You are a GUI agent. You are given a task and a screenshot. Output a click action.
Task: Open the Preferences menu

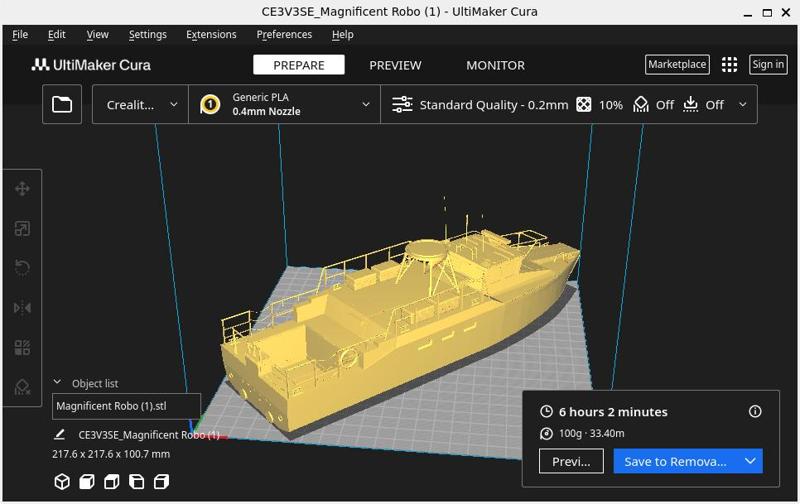(x=284, y=35)
